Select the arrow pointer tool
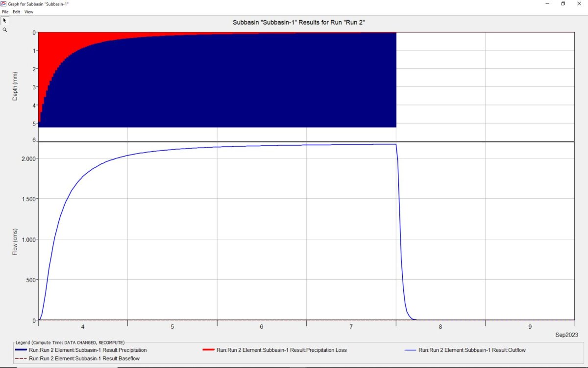The width and height of the screenshot is (588, 368). tap(5, 21)
